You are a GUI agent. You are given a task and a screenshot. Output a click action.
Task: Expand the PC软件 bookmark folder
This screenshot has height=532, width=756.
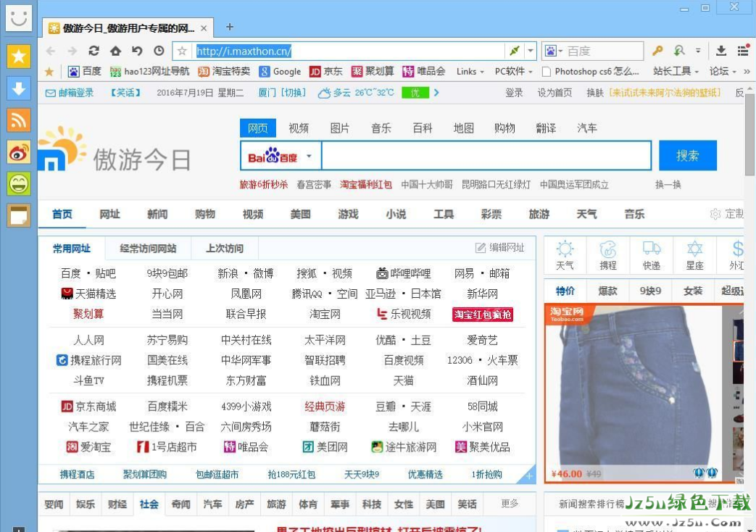[513, 72]
